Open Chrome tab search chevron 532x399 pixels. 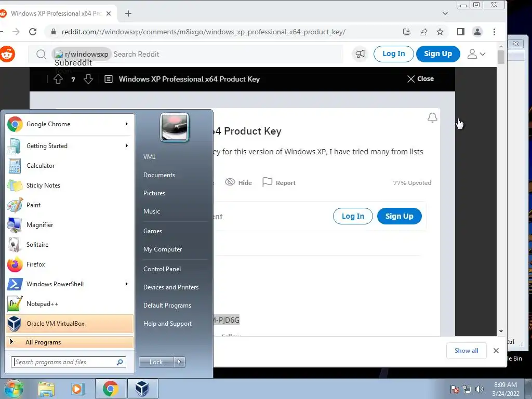point(445,14)
